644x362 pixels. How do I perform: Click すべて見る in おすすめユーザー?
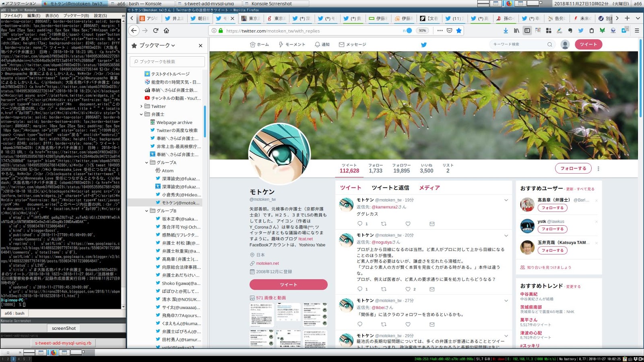click(586, 189)
